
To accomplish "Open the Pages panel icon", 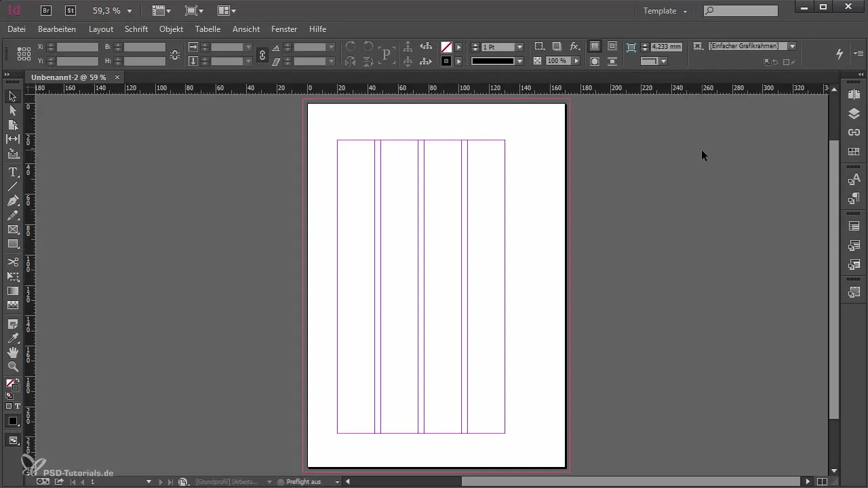I will [854, 95].
